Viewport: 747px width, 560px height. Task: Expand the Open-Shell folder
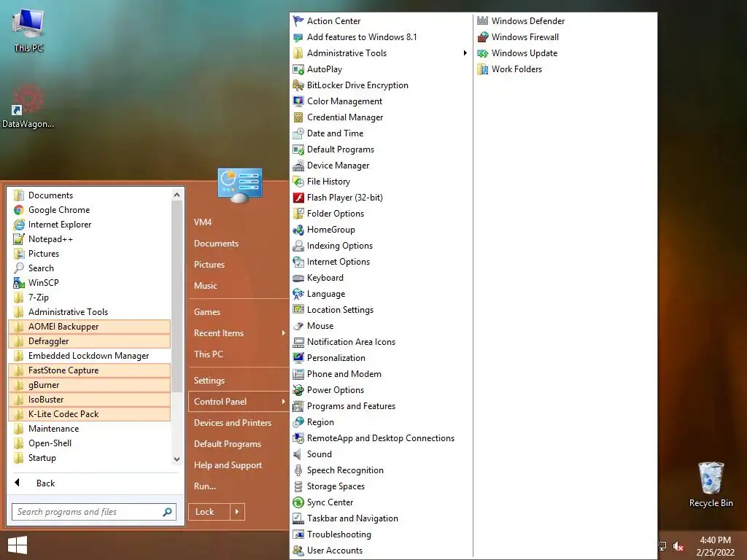tap(90, 443)
